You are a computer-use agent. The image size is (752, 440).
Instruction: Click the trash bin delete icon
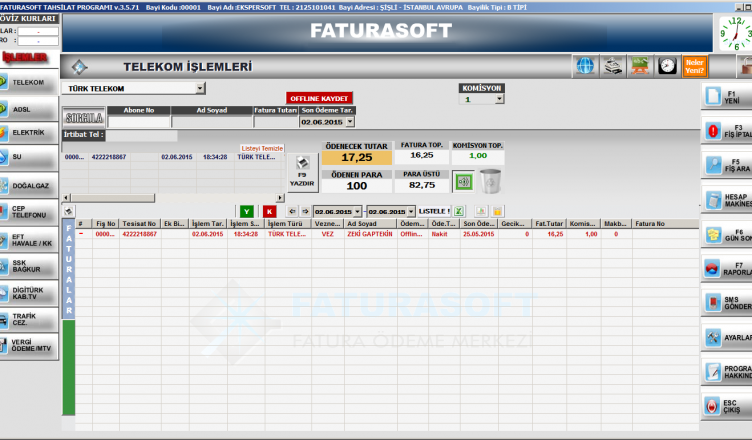(490, 181)
